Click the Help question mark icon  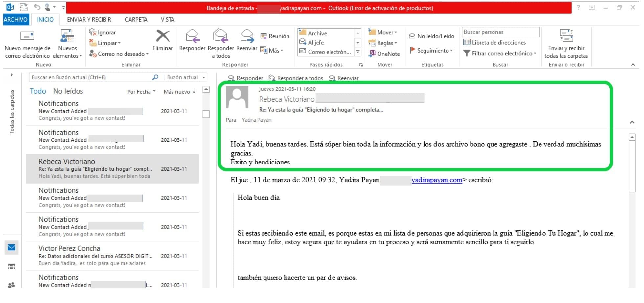coord(578,7)
